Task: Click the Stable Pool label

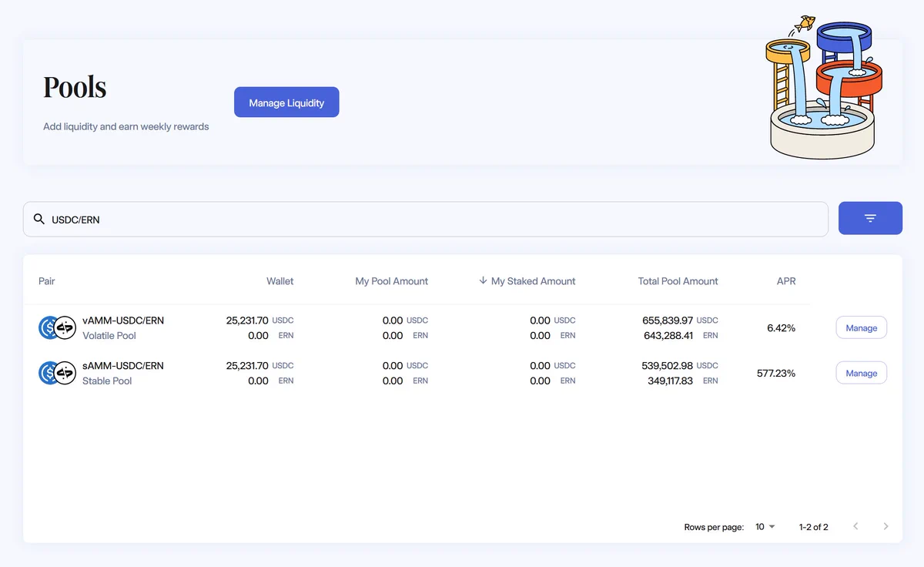Action: [107, 381]
